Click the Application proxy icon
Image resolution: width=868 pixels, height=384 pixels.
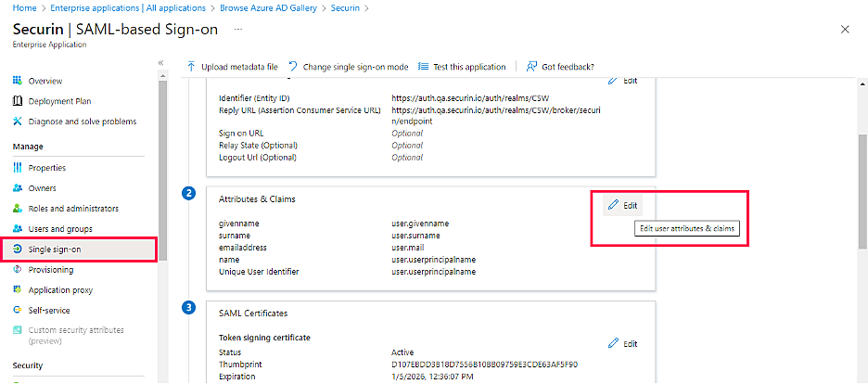coord(18,290)
